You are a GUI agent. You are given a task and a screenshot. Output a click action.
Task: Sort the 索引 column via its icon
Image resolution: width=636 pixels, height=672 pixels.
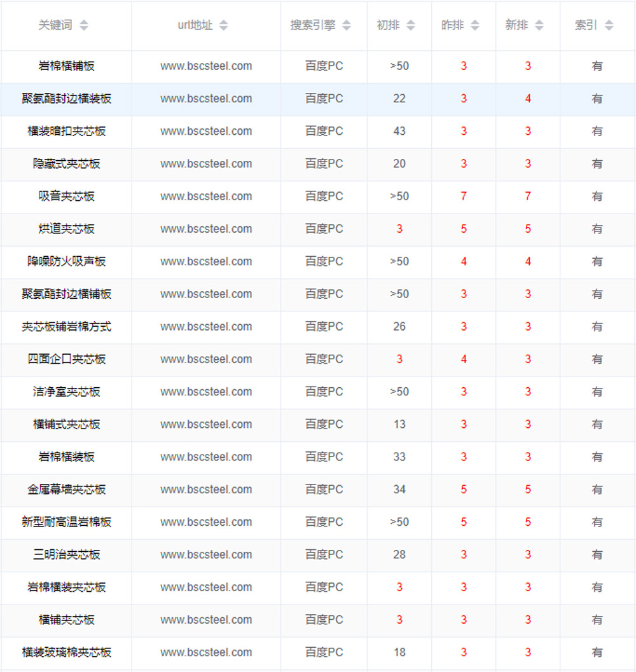(609, 25)
